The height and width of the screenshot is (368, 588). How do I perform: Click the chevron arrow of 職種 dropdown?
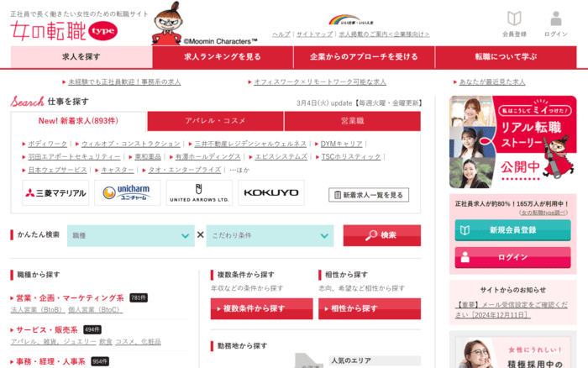186,236
